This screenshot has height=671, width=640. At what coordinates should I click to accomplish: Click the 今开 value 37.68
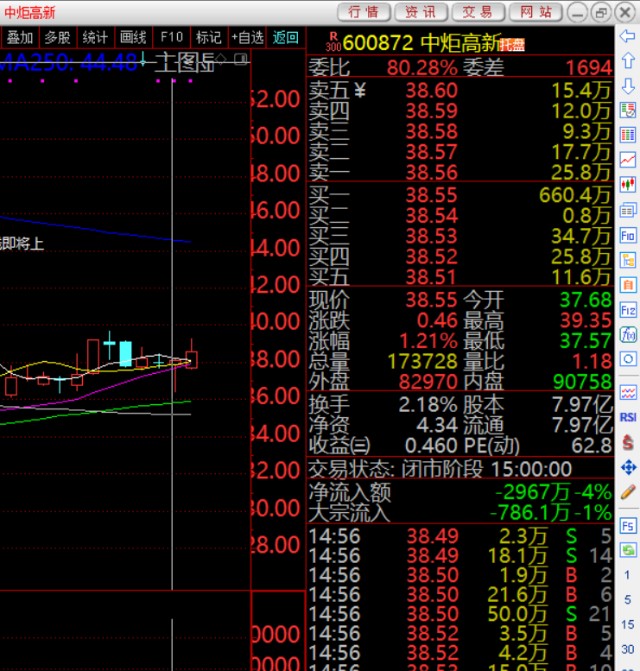pos(586,300)
